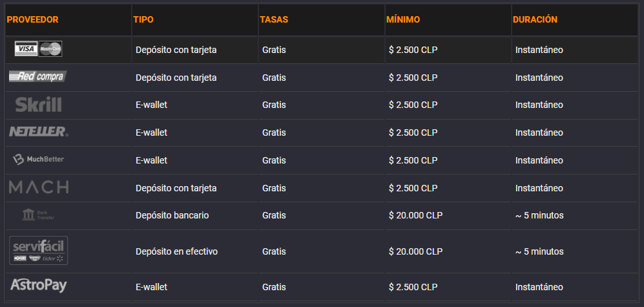The image size is (644, 307).
Task: Select the Neteller provider logo
Action: pos(39,131)
